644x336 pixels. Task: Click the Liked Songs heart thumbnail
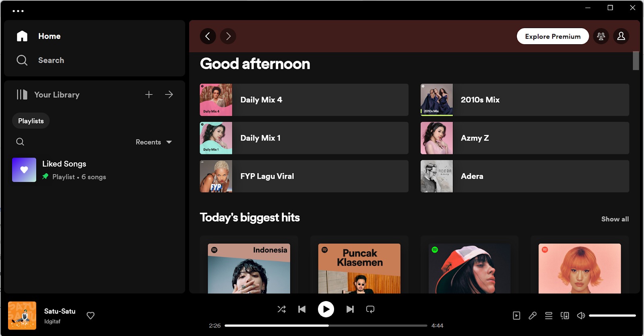coord(24,170)
